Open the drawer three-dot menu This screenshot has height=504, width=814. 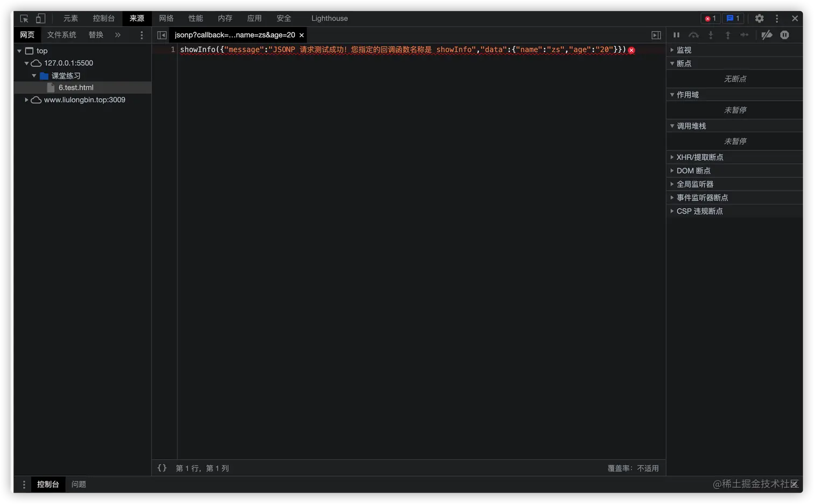coord(24,485)
